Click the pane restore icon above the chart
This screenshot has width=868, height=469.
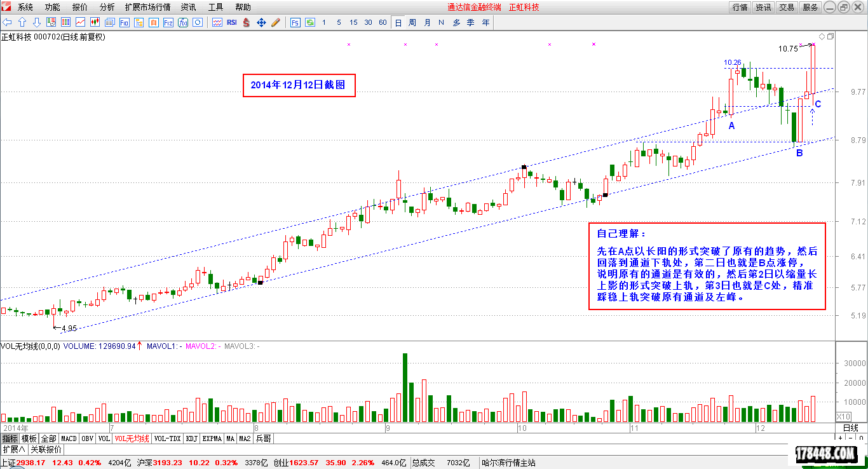[x=830, y=36]
